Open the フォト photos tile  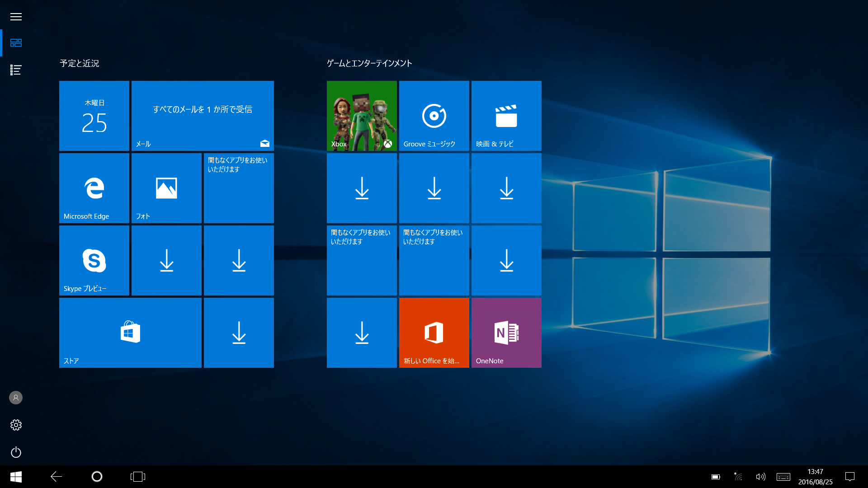coord(166,188)
